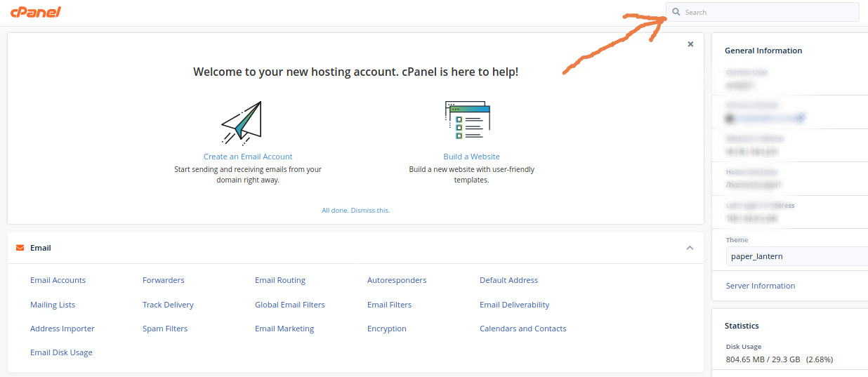Open Email Filters
Screen dimensions: 868x377
(389, 305)
